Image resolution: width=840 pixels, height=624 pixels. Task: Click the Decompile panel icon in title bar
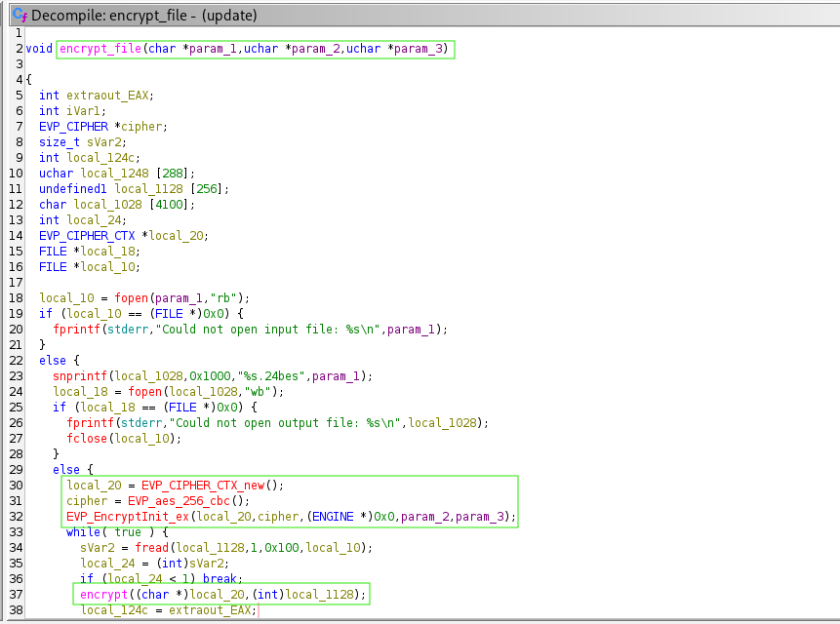(20, 15)
